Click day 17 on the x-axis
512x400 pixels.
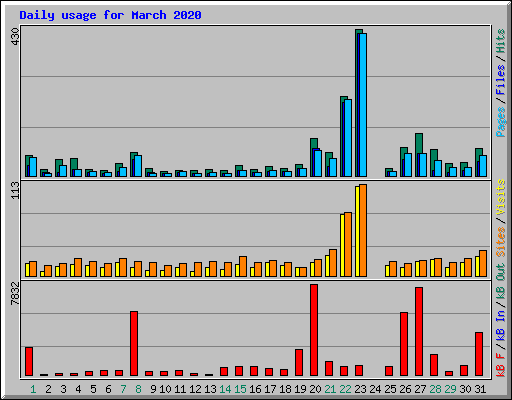270,389
